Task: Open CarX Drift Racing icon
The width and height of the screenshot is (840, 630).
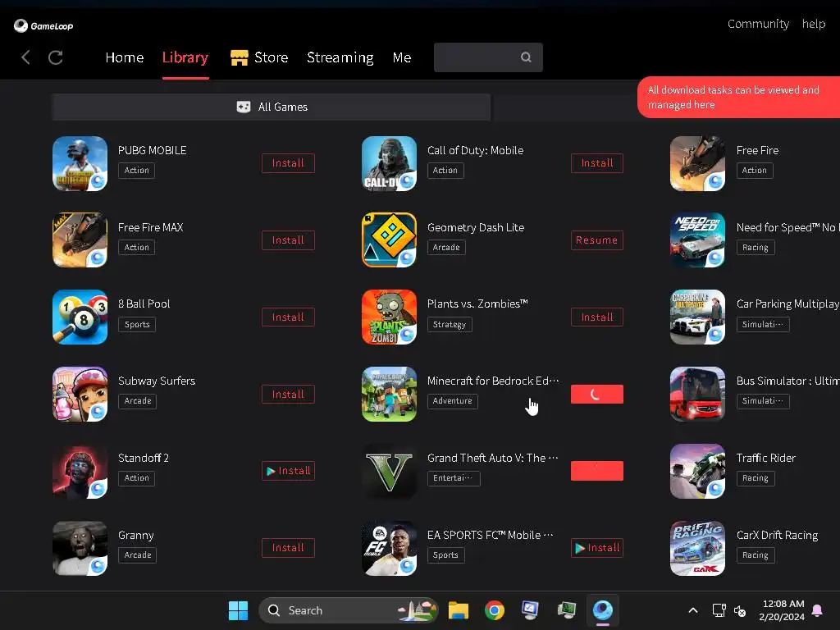Action: pyautogui.click(x=697, y=548)
